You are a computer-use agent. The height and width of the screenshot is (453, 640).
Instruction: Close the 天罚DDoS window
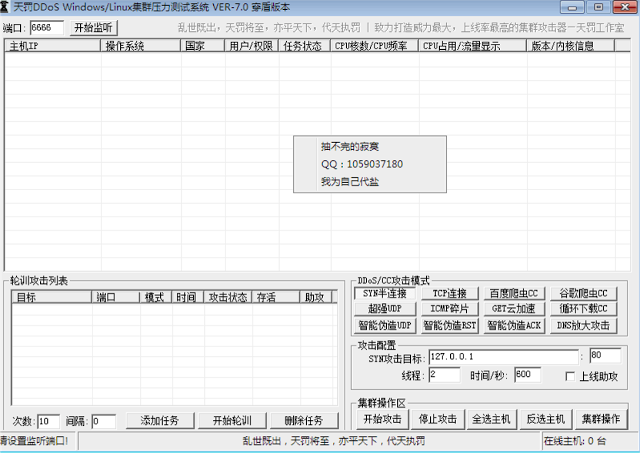coord(624,7)
